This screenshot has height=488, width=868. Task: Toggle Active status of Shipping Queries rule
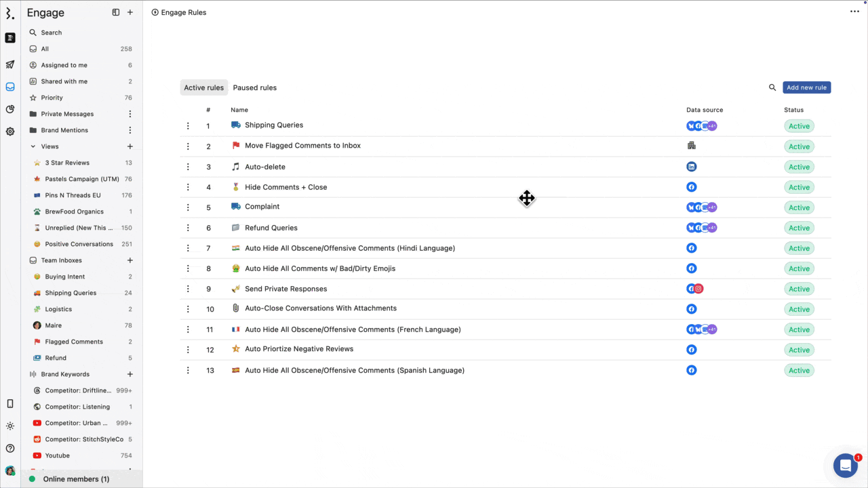point(799,126)
